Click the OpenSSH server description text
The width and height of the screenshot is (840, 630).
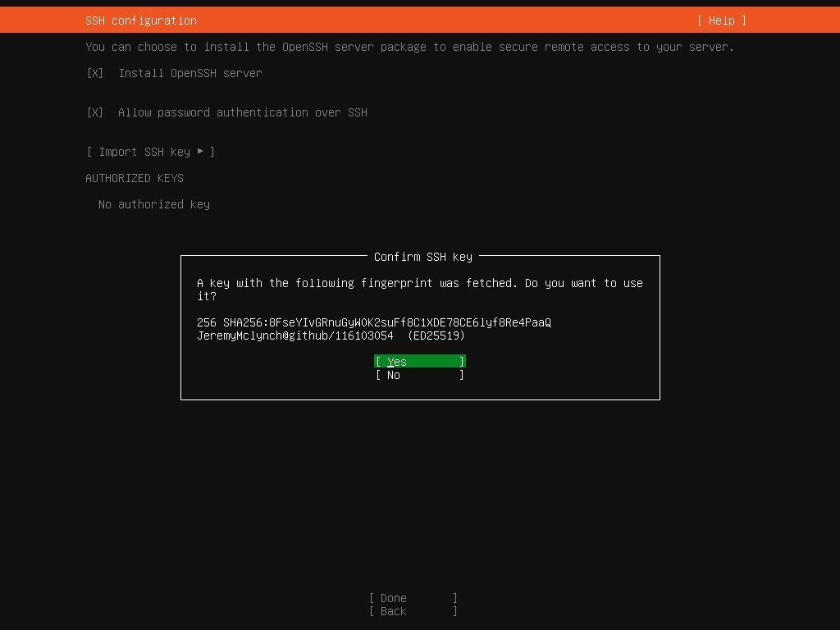point(409,47)
